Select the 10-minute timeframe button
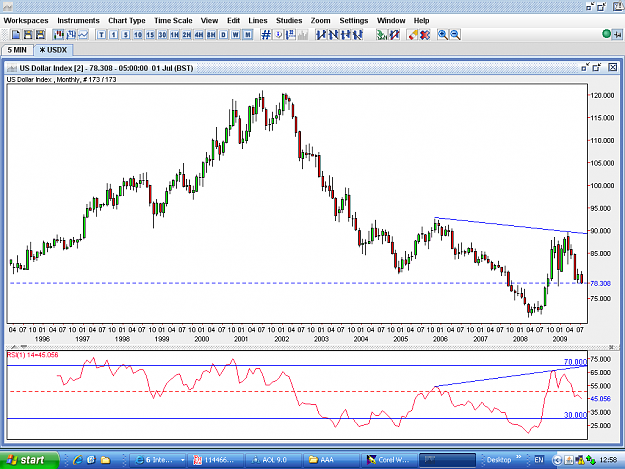This screenshot has height=469, width=625. 138,35
